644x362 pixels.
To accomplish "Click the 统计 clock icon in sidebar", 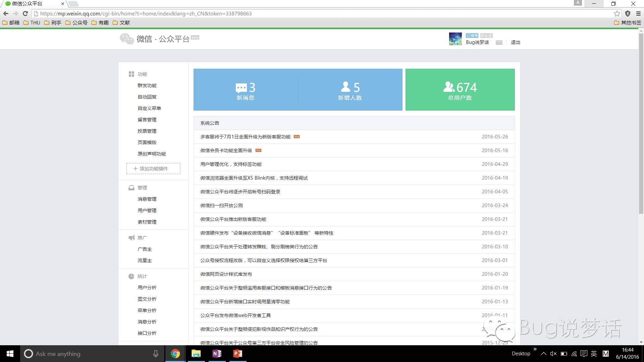I will (x=131, y=276).
